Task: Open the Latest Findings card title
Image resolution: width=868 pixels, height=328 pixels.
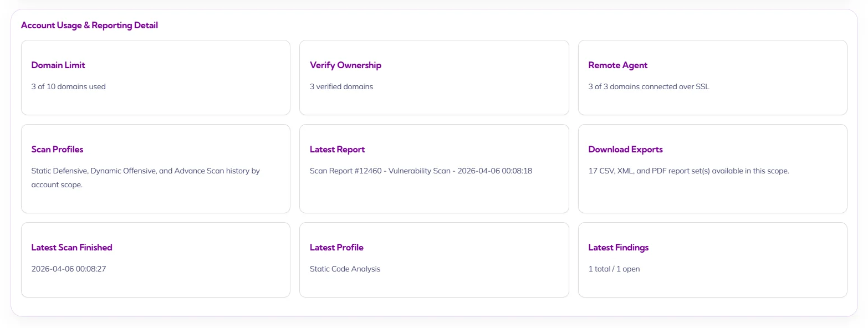Action: tap(618, 248)
